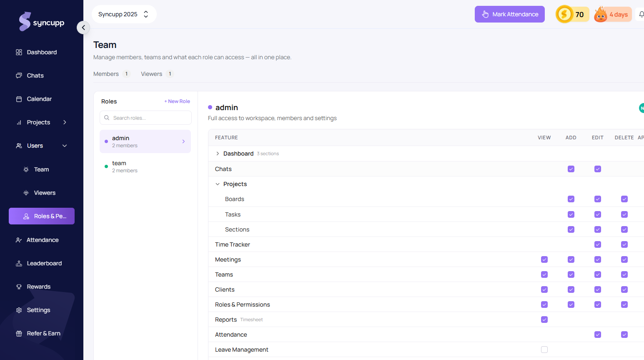The image size is (644, 360).
Task: Click Mark Attendance button
Action: pos(510,14)
